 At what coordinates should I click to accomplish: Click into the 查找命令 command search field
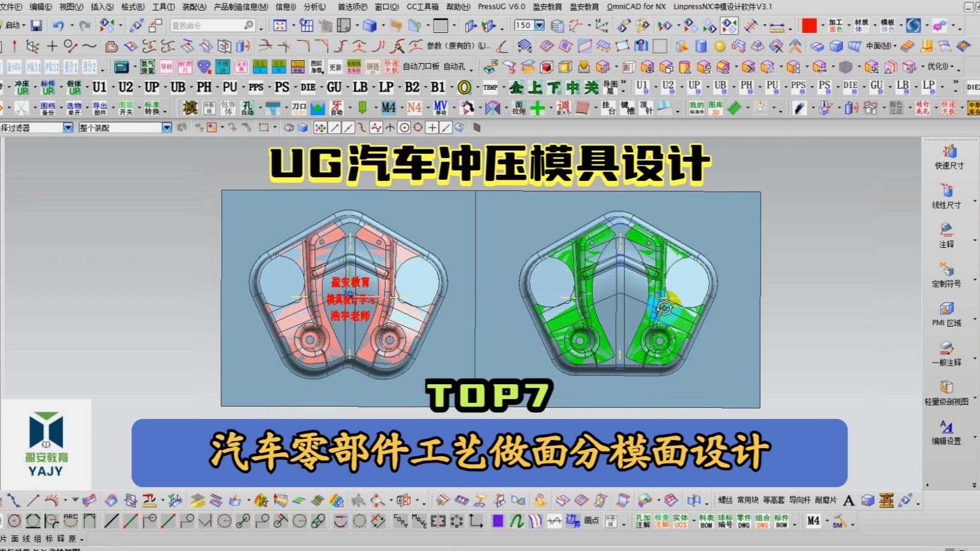click(212, 25)
